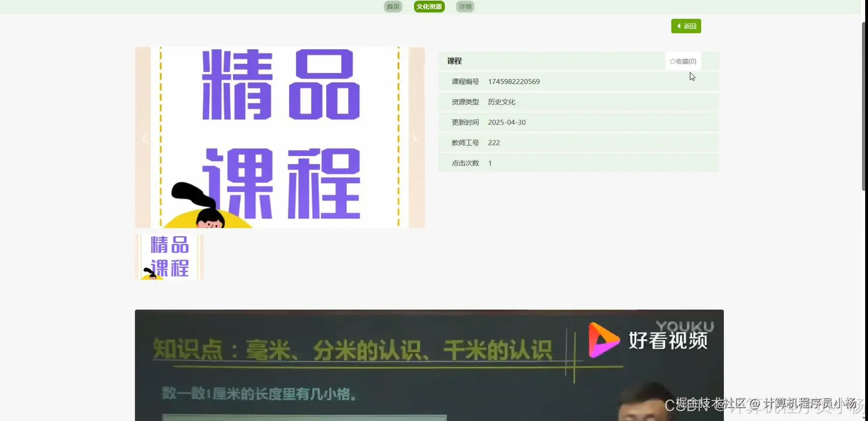Open the 详情 breadcrumb item

coord(465,7)
